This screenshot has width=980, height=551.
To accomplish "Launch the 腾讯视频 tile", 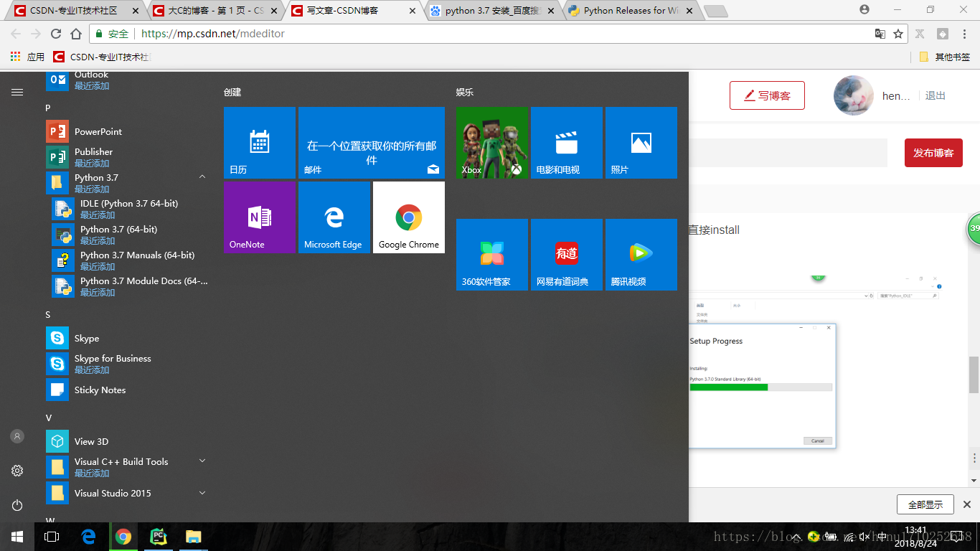I will coord(641,255).
